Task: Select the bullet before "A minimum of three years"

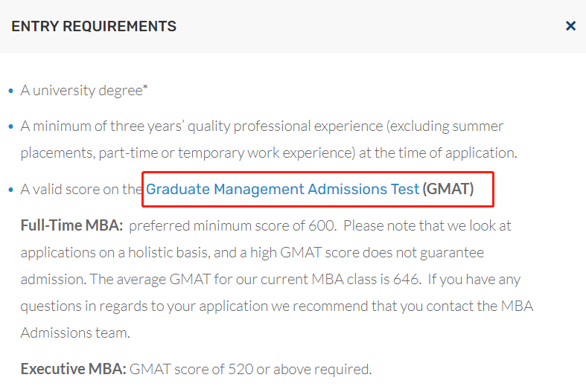Action: 11,127
